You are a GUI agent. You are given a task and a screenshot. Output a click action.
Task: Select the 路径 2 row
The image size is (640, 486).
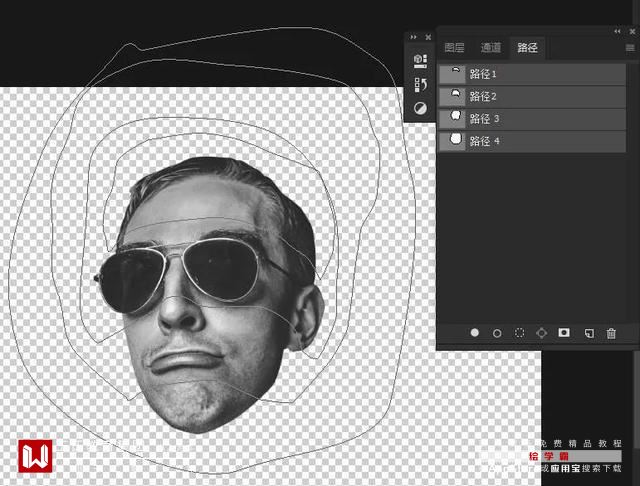[532, 96]
